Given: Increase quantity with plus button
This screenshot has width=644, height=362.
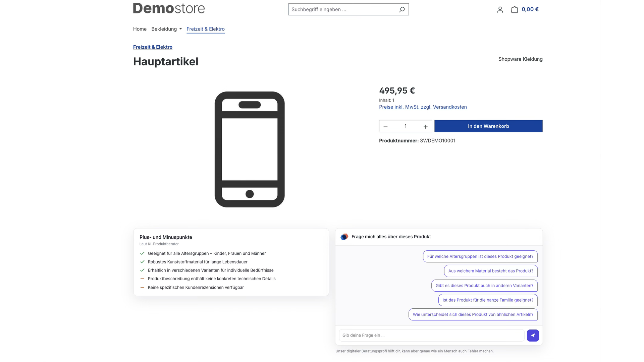Looking at the screenshot, I should [425, 126].
